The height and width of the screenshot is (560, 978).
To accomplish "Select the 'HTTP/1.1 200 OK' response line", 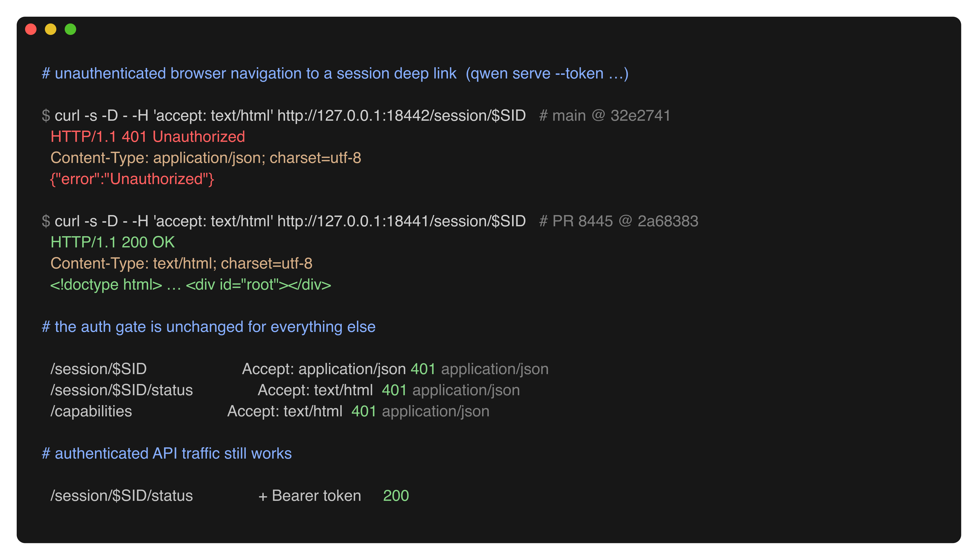I will click(113, 242).
